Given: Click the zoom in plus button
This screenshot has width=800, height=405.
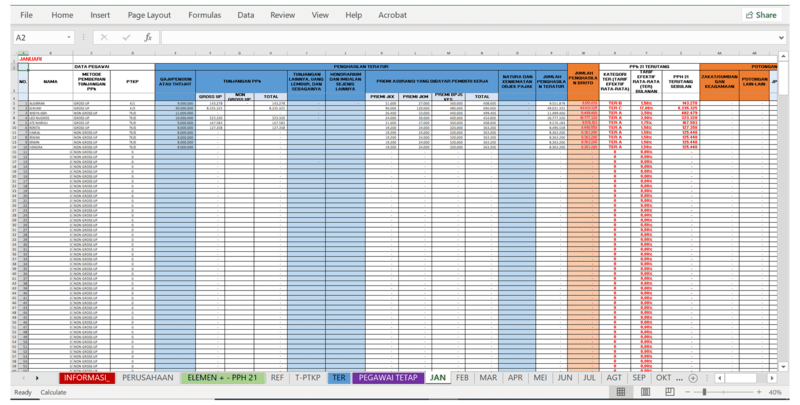Looking at the screenshot, I should 759,392.
